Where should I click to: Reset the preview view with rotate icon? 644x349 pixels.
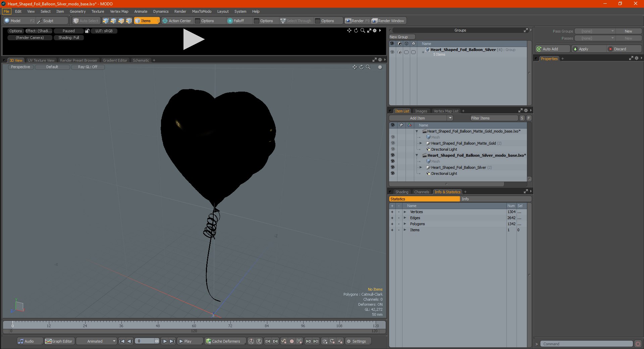pos(356,31)
